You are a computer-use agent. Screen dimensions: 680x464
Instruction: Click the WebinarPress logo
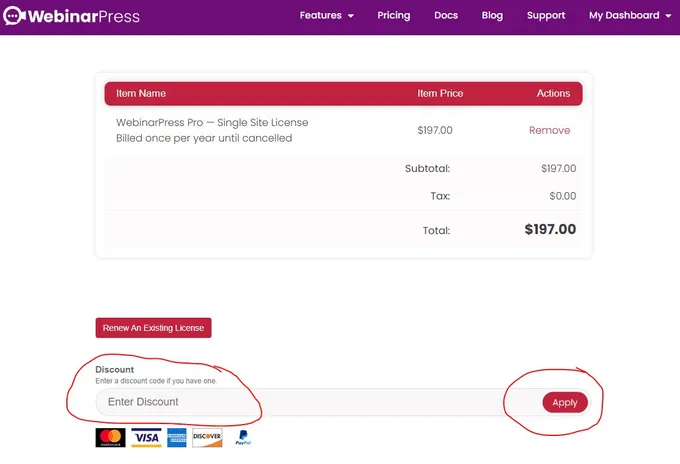71,16
